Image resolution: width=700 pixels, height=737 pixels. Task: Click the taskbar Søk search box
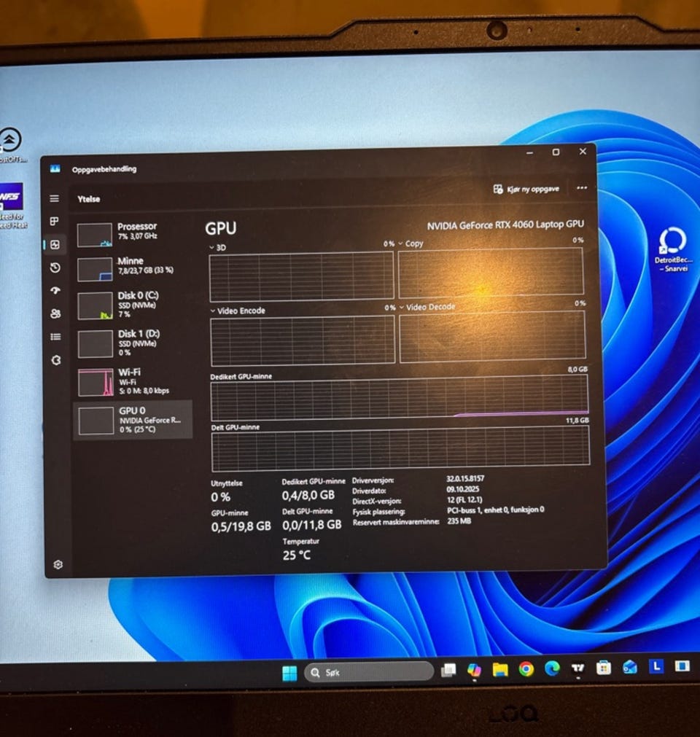click(369, 672)
